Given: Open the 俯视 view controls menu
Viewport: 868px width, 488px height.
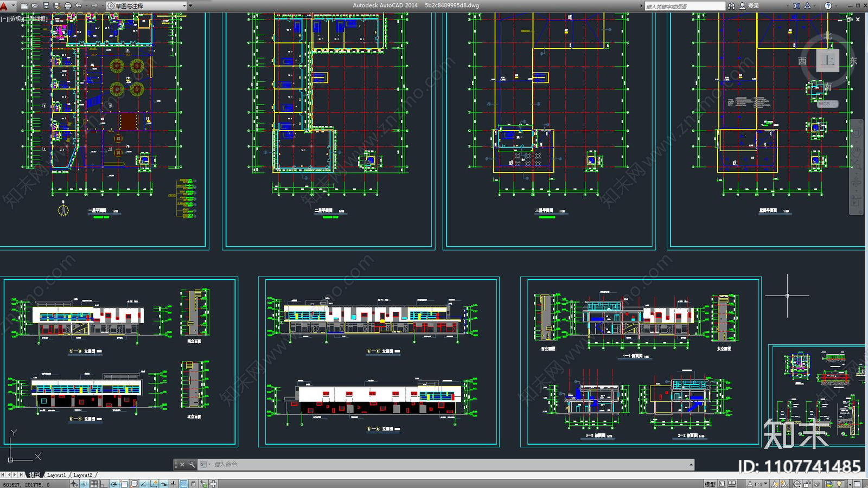Looking at the screenshot, I should [16, 18].
